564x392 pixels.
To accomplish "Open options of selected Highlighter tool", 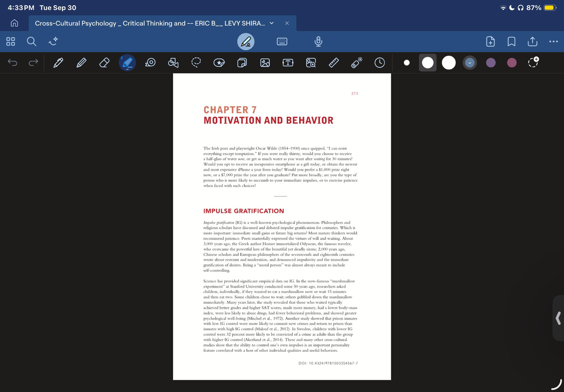I will point(128,63).
